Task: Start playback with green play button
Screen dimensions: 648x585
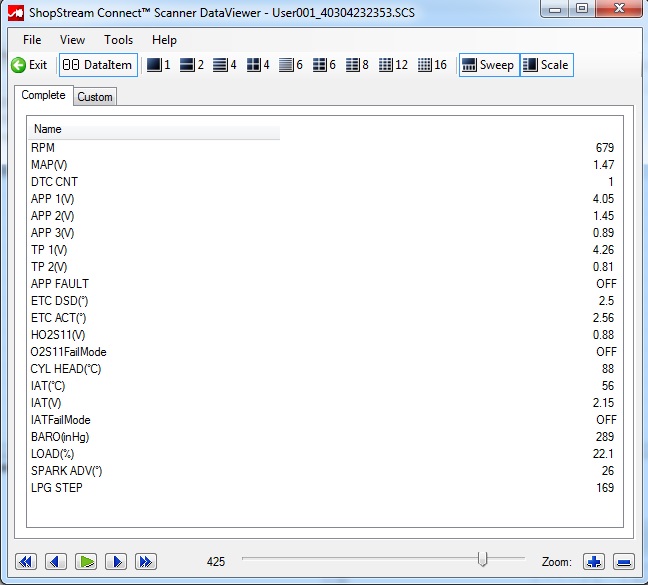Action: click(86, 561)
